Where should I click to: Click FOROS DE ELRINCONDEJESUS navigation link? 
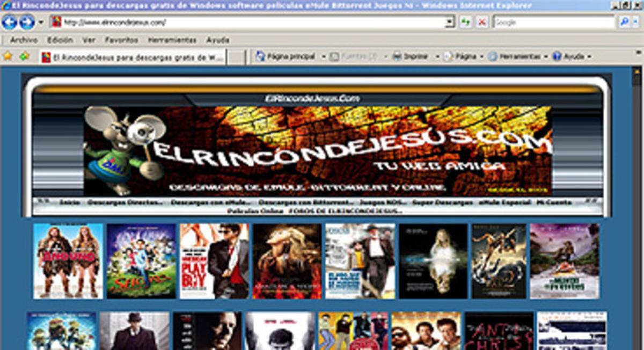tap(345, 211)
